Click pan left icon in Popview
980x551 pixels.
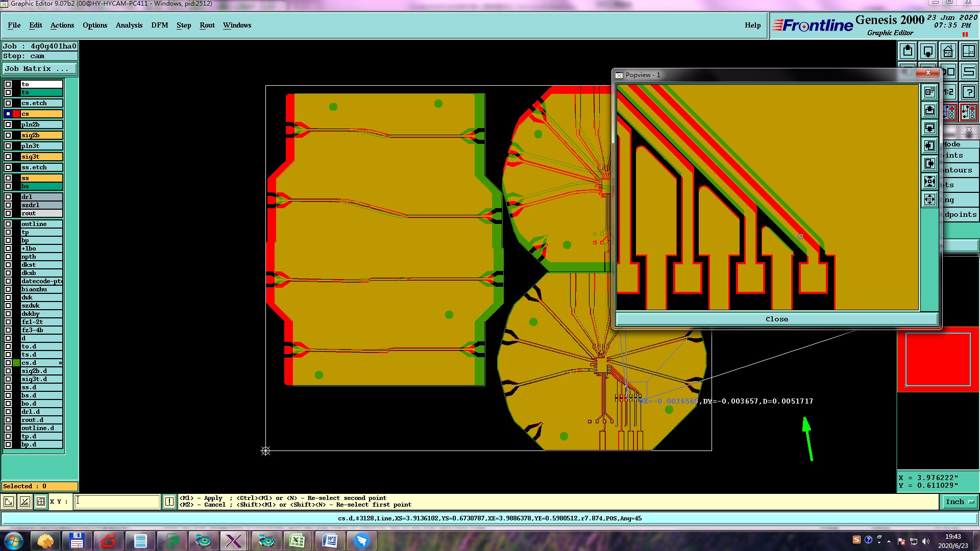click(929, 146)
